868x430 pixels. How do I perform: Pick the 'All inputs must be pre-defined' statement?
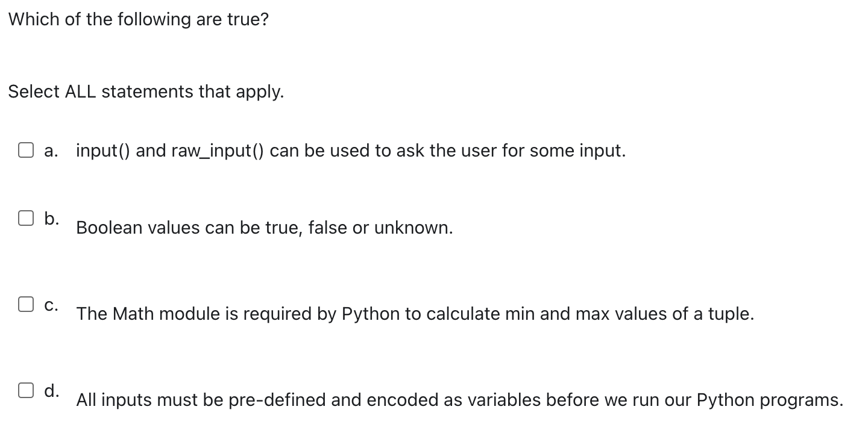[459, 400]
